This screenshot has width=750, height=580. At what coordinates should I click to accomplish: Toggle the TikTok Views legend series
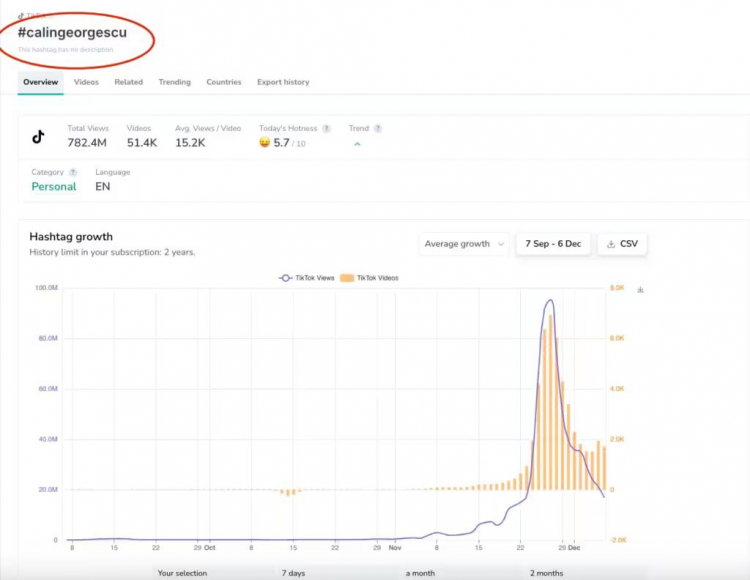(x=307, y=278)
